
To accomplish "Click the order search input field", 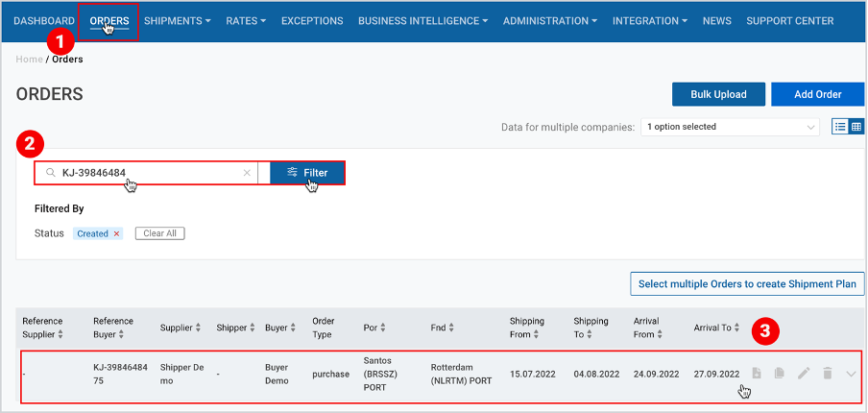I will 146,173.
